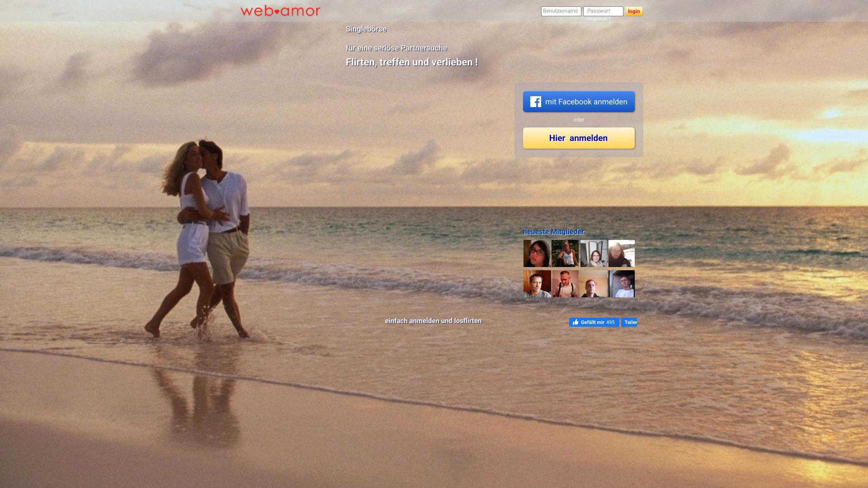Like the page via 'Gefällt mir' button
This screenshot has width=868, height=488.
click(x=594, y=322)
